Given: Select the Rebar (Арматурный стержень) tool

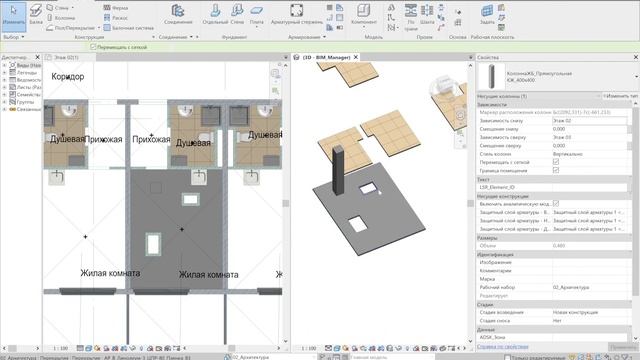Looking at the screenshot, I should (297, 14).
